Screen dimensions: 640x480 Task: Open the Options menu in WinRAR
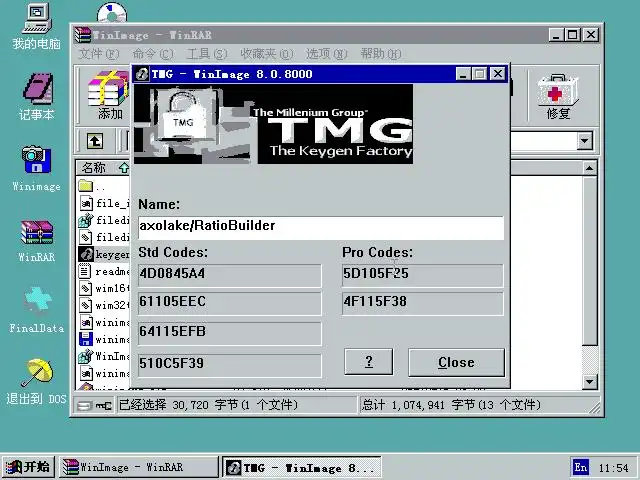click(x=327, y=54)
